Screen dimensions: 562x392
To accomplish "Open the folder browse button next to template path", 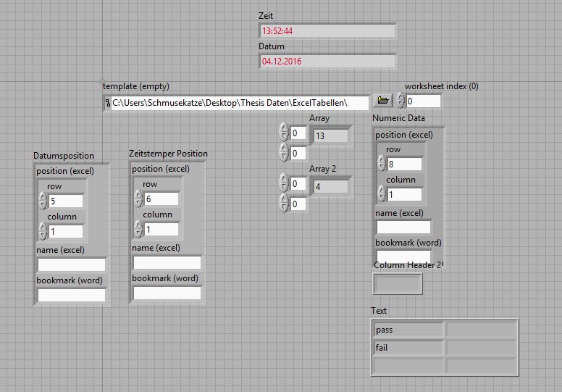I will pos(383,100).
